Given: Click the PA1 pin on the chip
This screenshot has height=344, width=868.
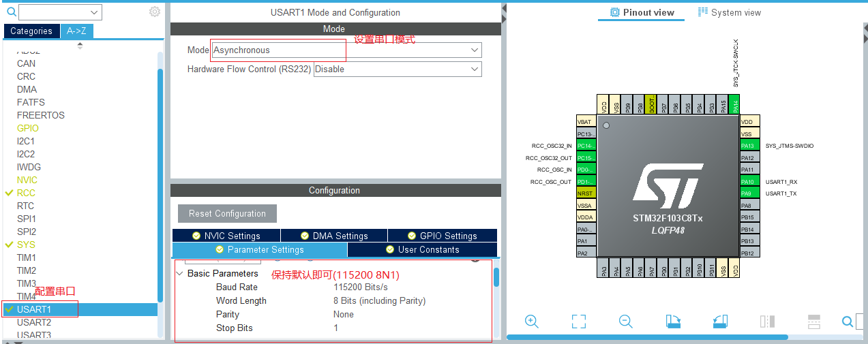Looking at the screenshot, I should [x=586, y=241].
